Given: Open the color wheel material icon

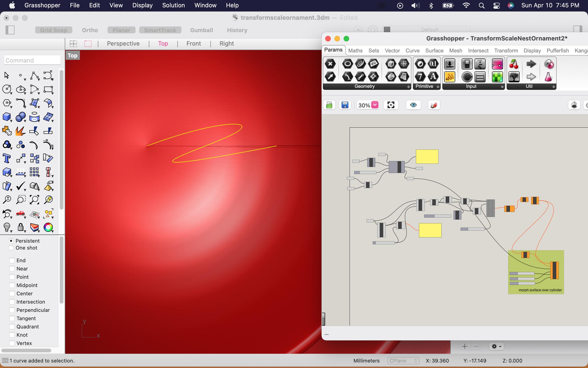Looking at the screenshot, I should pos(48,227).
